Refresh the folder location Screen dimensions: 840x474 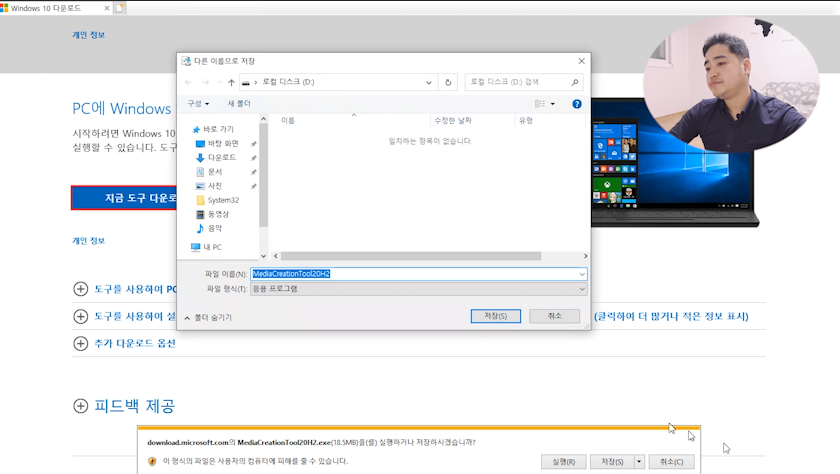tap(448, 82)
